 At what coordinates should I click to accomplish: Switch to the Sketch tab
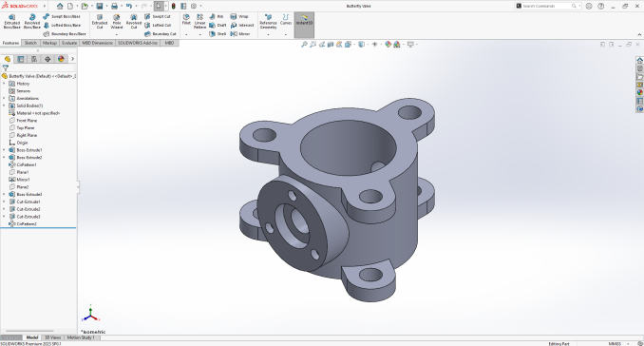[x=30, y=43]
